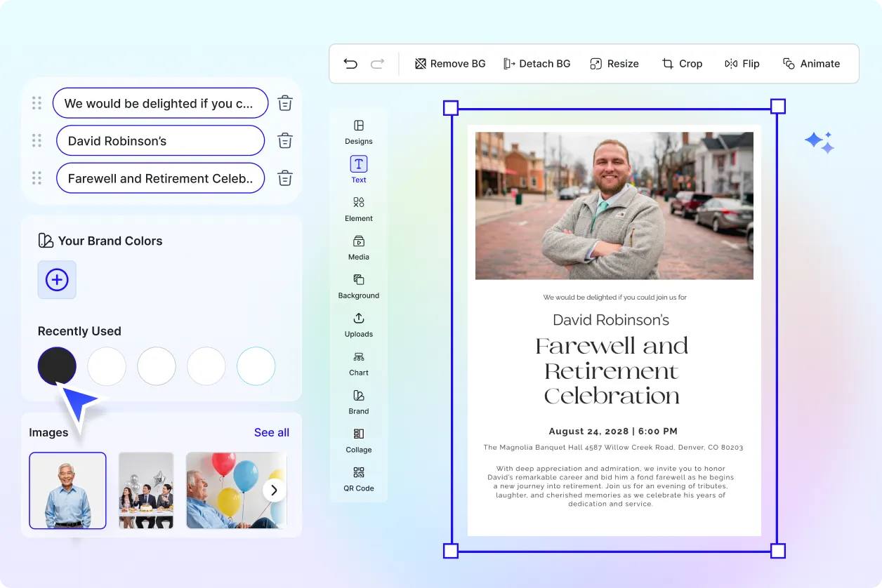Select the Chart tool in sidebar

pyautogui.click(x=358, y=362)
